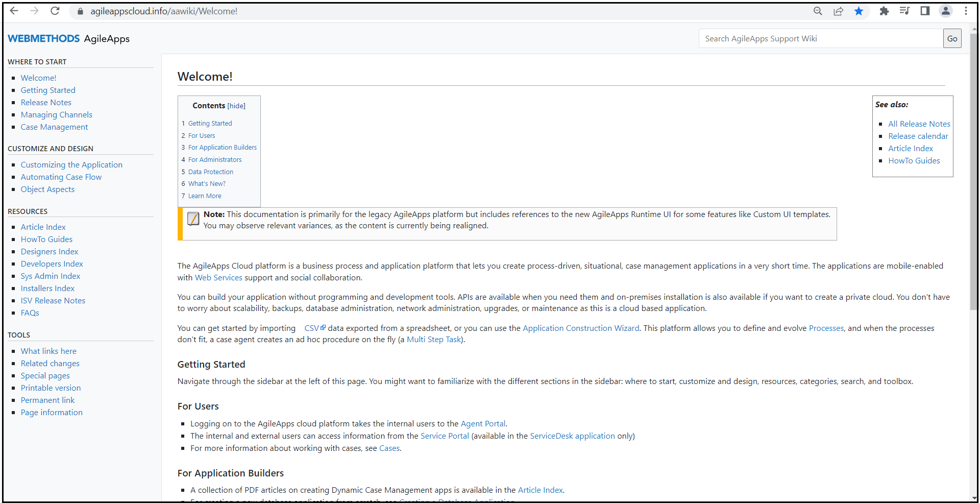Toggle the browser side panel icon
Screen dimensions: 980x503
click(925, 11)
